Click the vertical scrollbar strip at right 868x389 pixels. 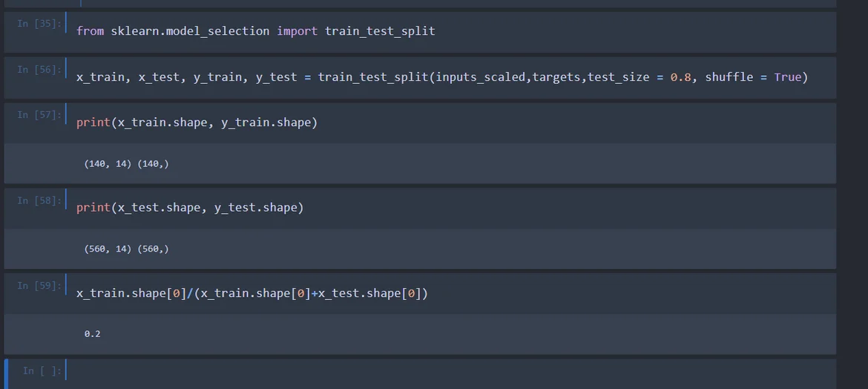(x=852, y=193)
